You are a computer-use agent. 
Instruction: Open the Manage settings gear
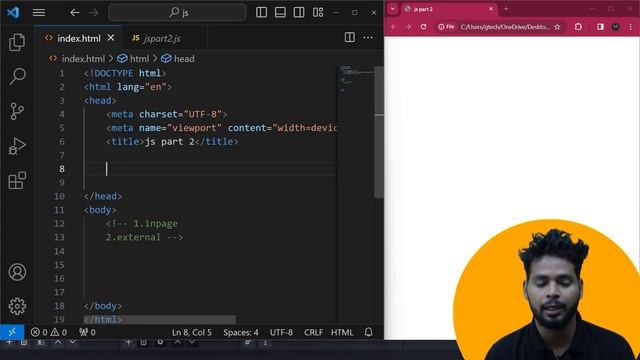(17, 306)
